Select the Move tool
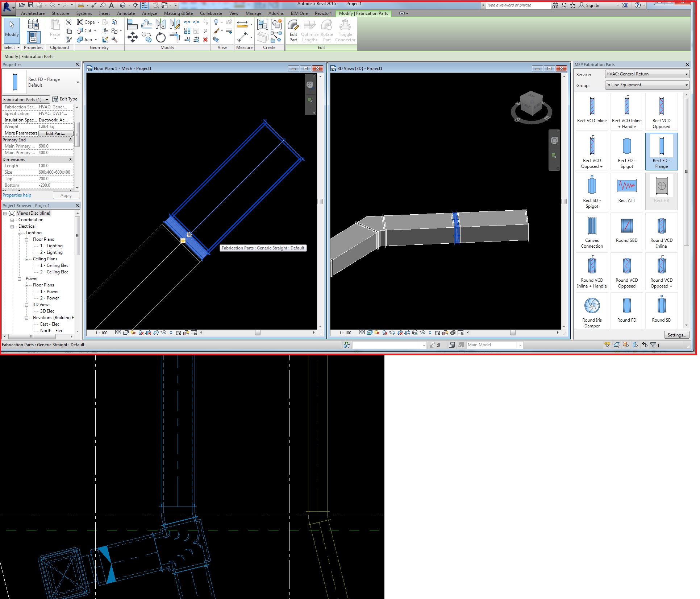This screenshot has width=700, height=599. [x=132, y=37]
